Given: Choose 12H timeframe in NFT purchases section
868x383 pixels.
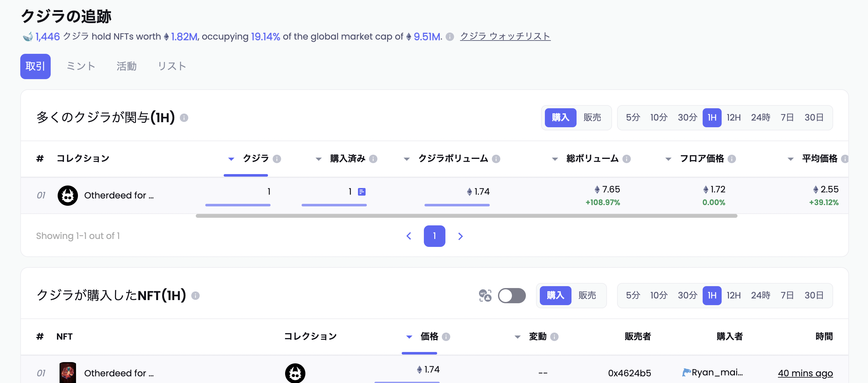Looking at the screenshot, I should pos(734,296).
